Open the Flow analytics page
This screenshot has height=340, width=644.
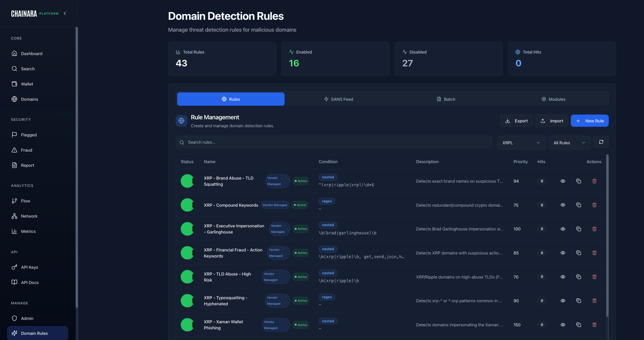(x=38, y=201)
